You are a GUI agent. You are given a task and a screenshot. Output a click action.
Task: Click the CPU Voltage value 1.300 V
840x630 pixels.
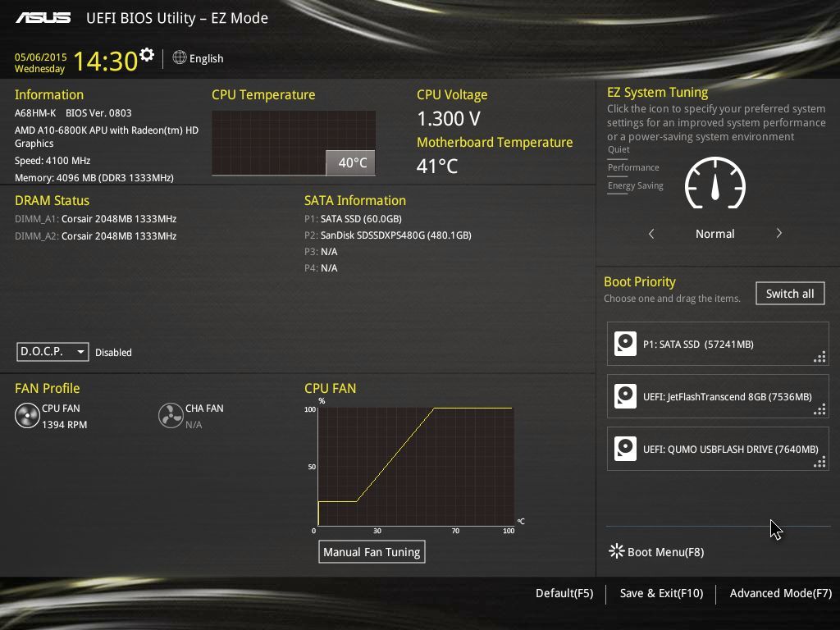point(449,118)
